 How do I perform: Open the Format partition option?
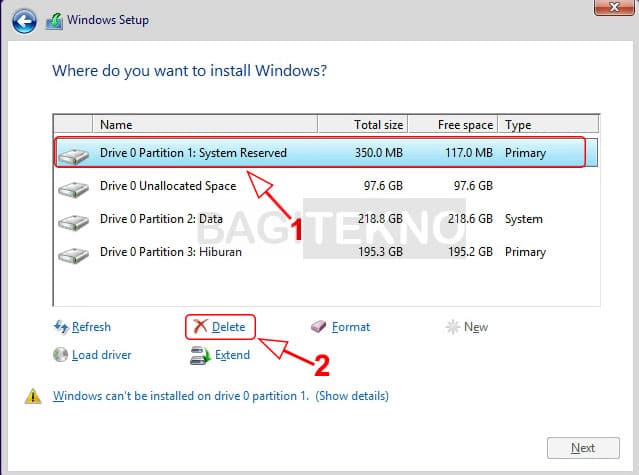(351, 327)
